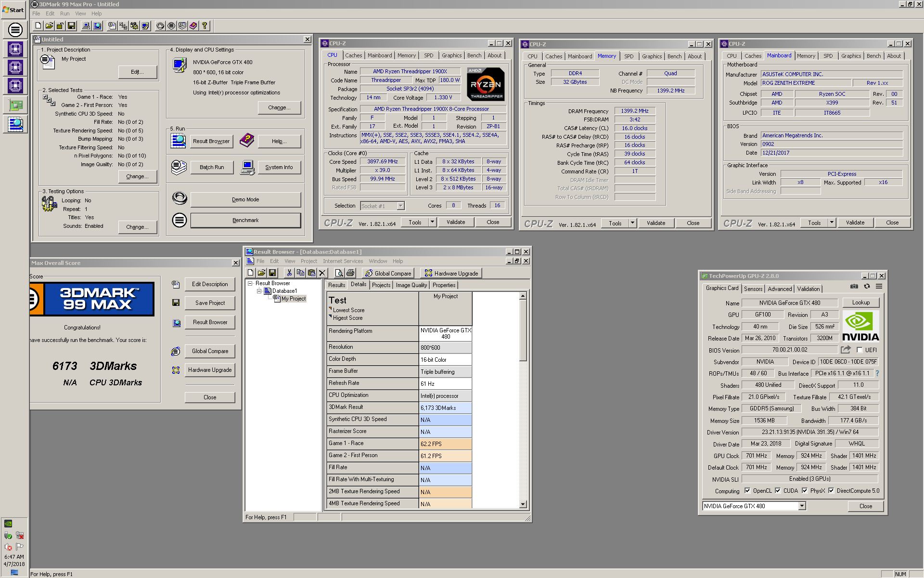The width and height of the screenshot is (924, 578).
Task: Click purple help book icon in 3DMark toolbar
Action: [x=193, y=26]
